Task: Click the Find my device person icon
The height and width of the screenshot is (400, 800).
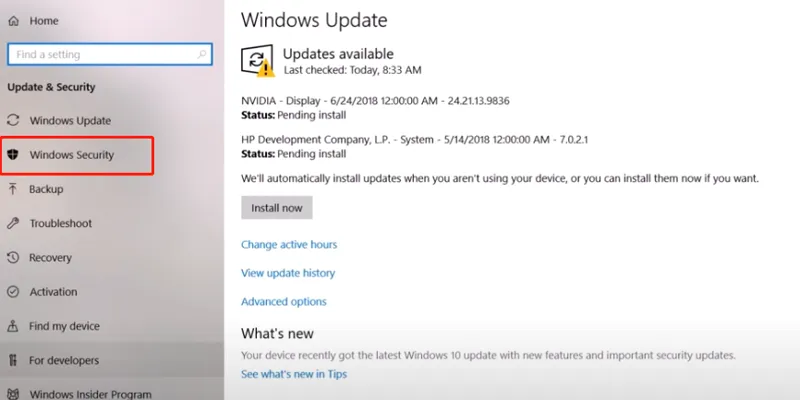Action: tap(13, 326)
